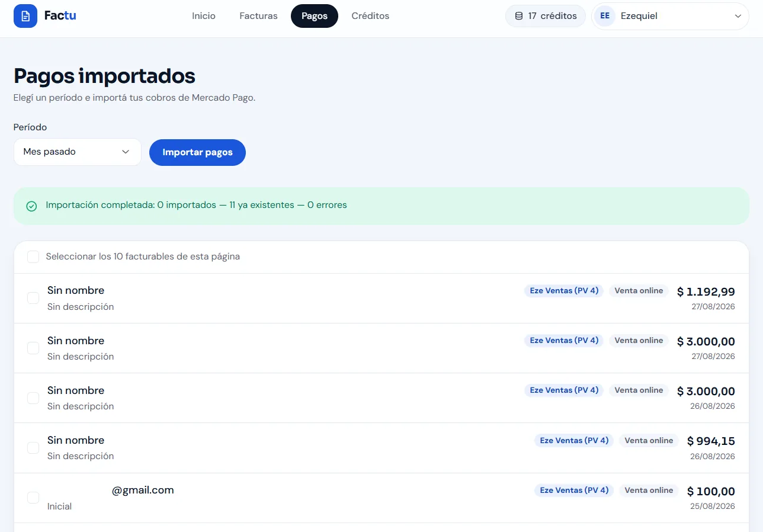Viewport: 763px width, 532px height.
Task: Switch to the Créditos tab
Action: (370, 16)
